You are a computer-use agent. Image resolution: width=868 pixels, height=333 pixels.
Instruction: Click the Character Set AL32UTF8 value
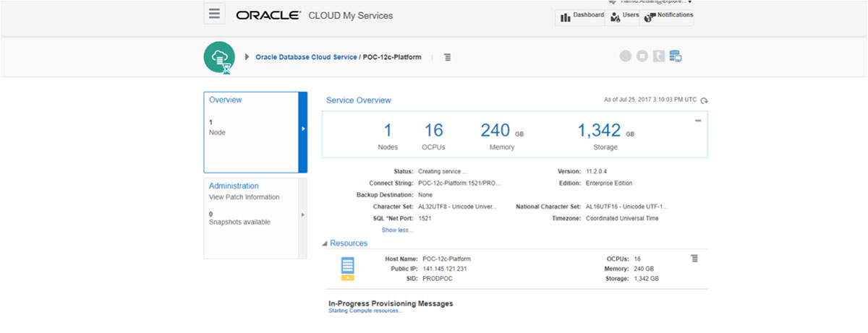[458, 207]
